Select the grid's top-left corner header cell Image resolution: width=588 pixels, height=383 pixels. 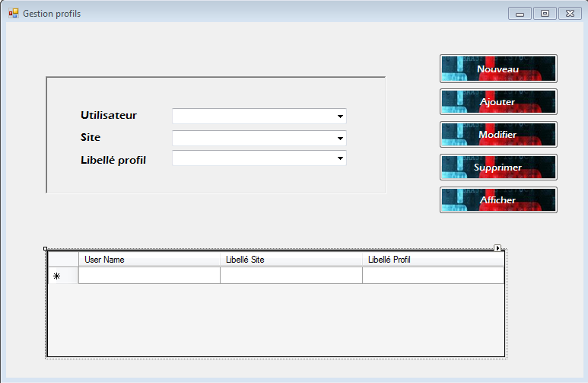(63, 260)
